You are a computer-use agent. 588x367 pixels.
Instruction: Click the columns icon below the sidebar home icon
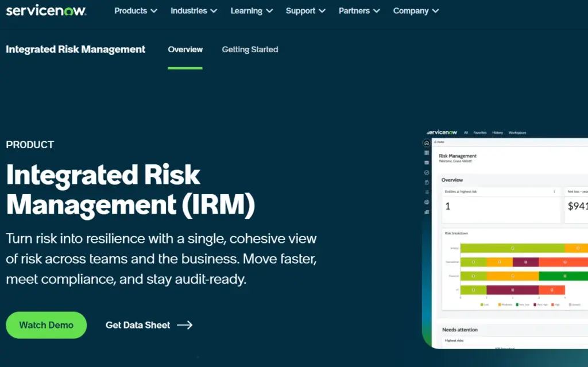click(x=427, y=153)
